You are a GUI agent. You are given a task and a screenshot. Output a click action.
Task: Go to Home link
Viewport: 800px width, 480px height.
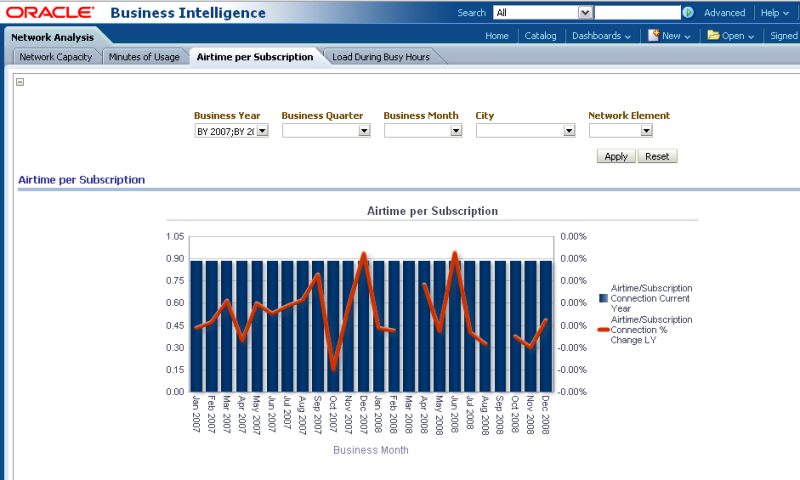[x=496, y=36]
